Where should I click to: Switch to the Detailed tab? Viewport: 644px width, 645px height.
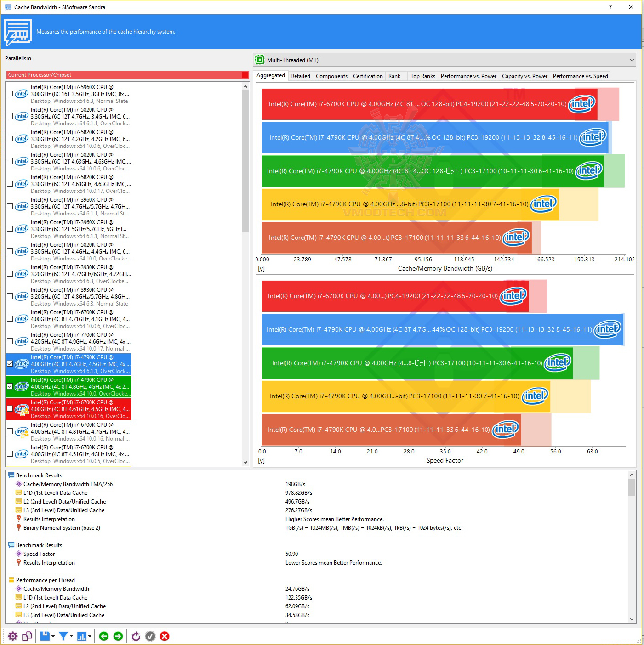click(300, 76)
